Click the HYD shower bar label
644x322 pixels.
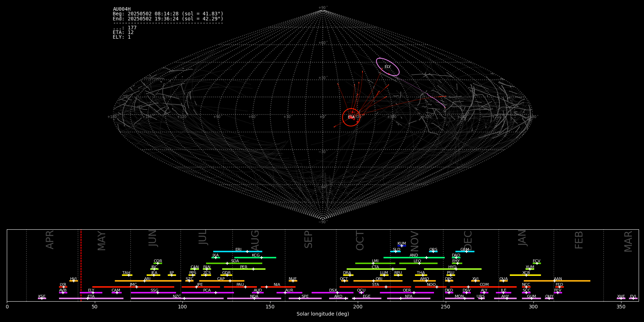click(453, 267)
